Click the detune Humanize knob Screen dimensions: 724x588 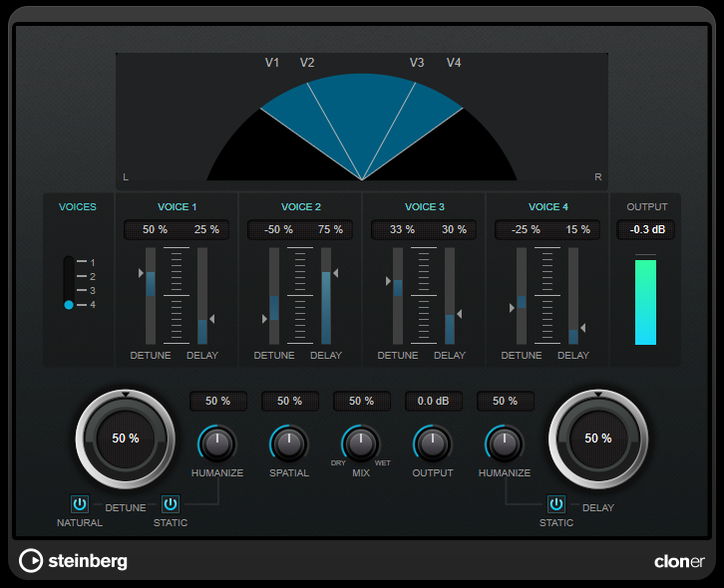point(217,443)
